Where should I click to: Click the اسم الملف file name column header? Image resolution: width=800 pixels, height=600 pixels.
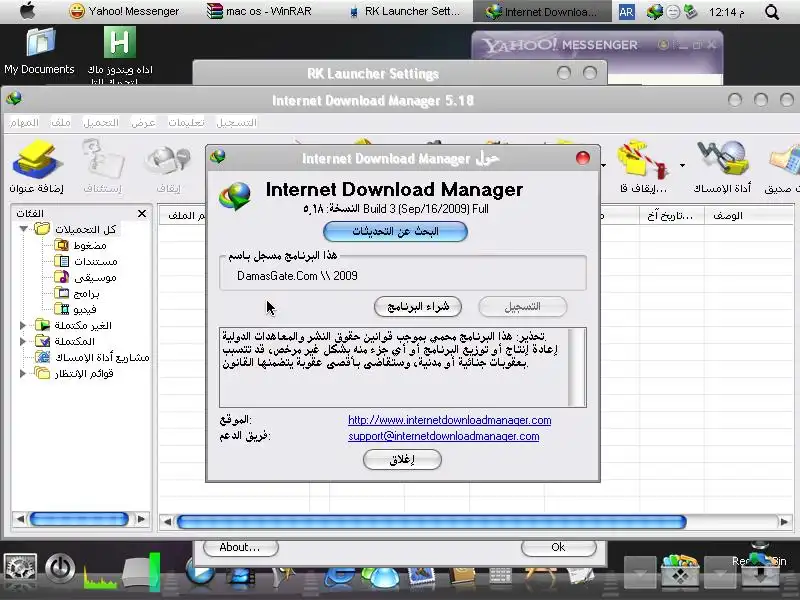[183, 216]
